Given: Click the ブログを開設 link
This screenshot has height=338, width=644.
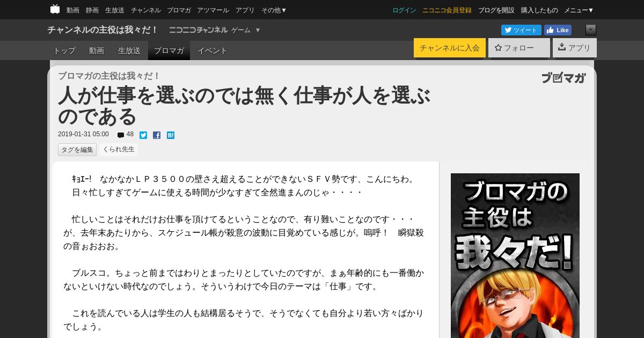Looking at the screenshot, I should click(496, 10).
